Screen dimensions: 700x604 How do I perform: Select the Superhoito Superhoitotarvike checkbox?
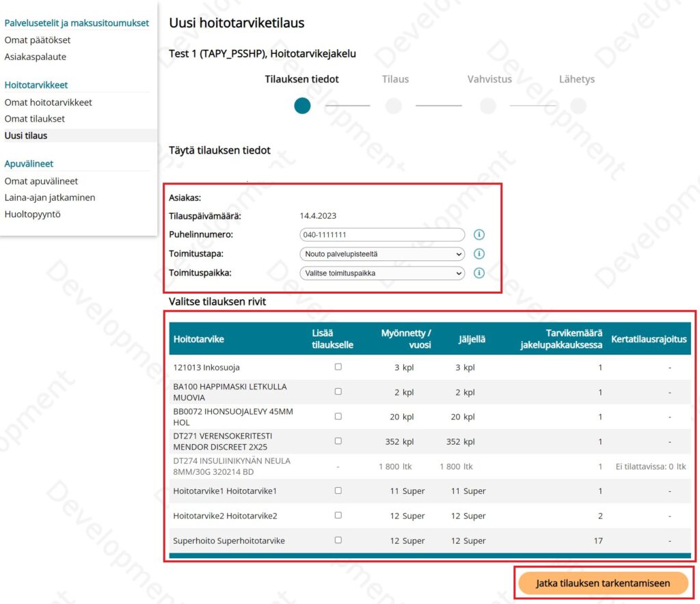click(x=338, y=540)
